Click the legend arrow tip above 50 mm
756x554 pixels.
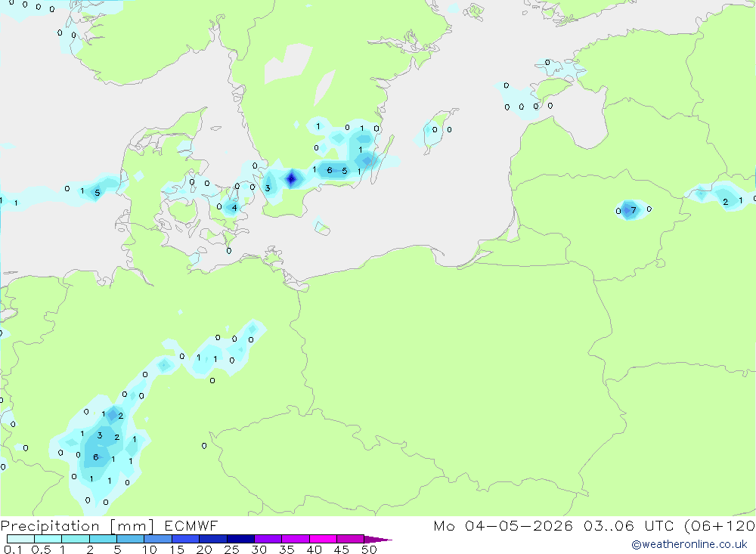click(378, 540)
